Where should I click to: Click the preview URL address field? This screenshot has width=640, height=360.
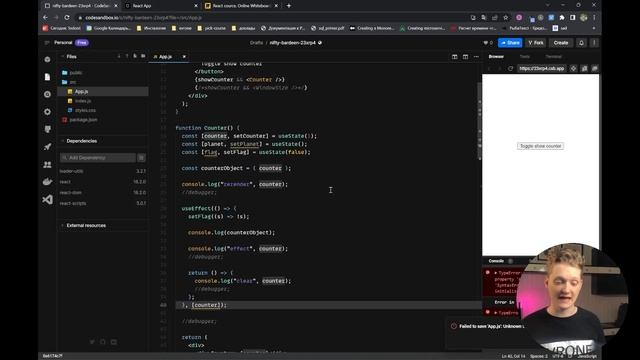point(542,69)
